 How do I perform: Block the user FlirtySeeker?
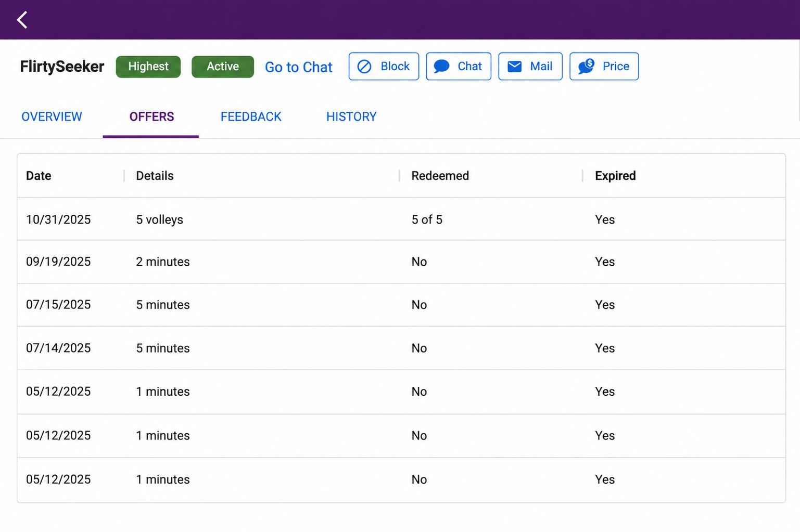click(x=384, y=66)
